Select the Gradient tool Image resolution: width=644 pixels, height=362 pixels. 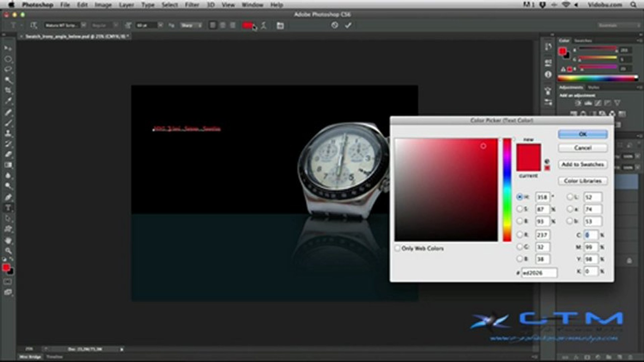(8, 165)
